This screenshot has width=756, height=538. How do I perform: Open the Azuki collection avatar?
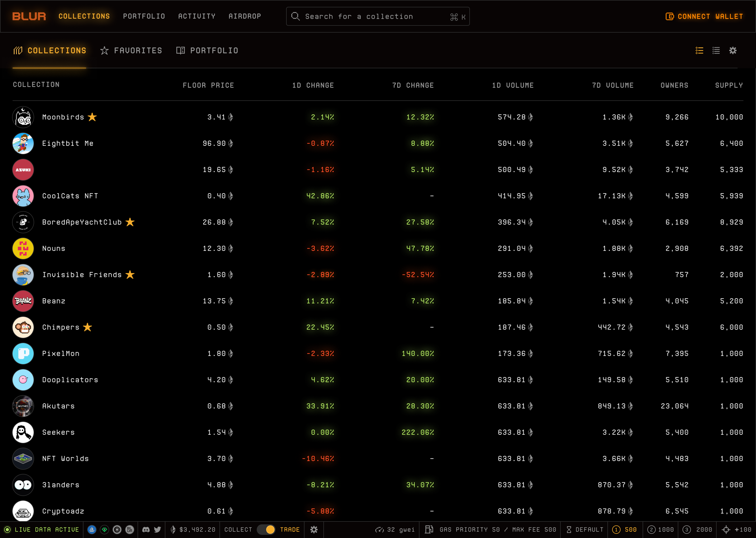(23, 170)
